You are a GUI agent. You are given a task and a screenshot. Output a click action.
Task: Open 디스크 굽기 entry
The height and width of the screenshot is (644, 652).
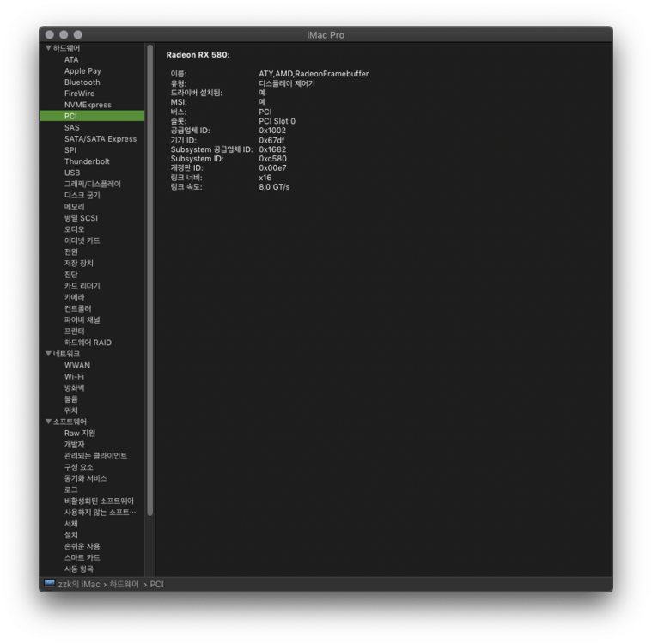(82, 195)
